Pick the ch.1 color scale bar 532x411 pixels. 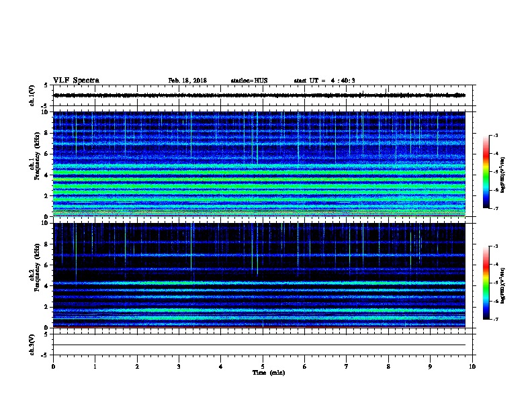click(x=486, y=172)
